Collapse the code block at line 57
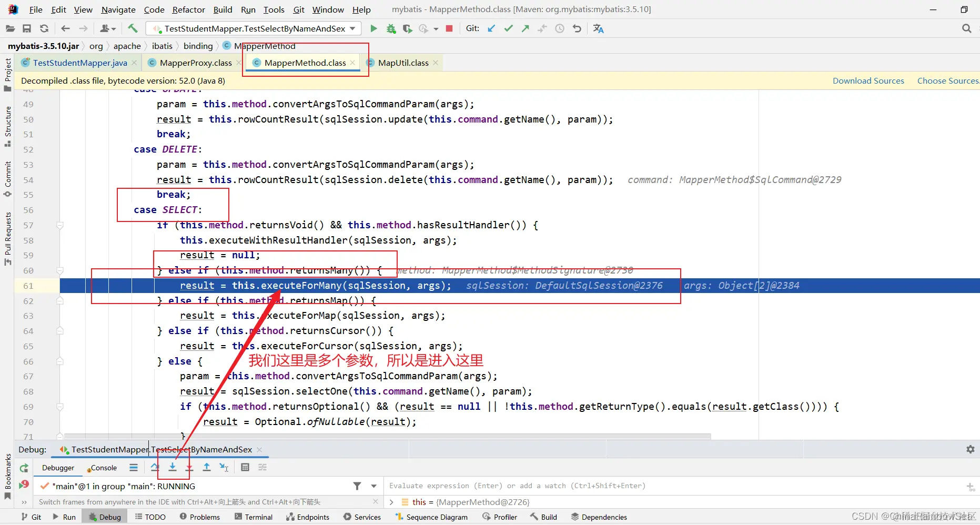Screen dimensions: 980x525 tap(60, 225)
